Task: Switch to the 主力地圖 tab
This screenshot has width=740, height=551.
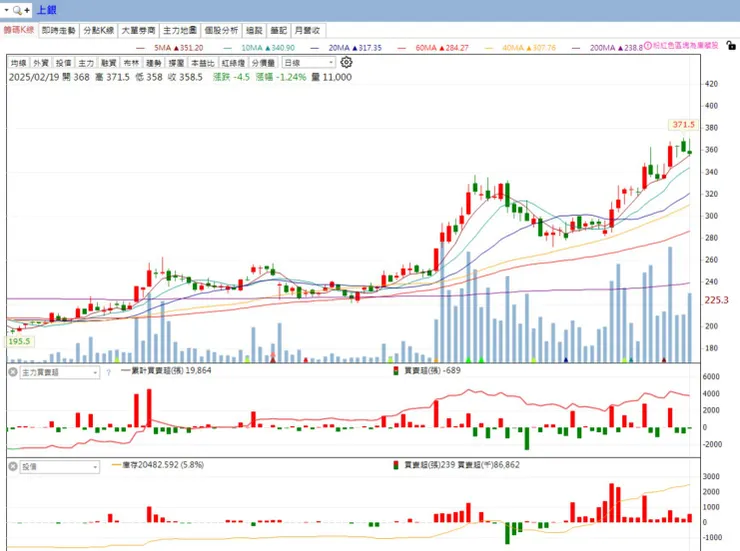Action: coord(180,30)
